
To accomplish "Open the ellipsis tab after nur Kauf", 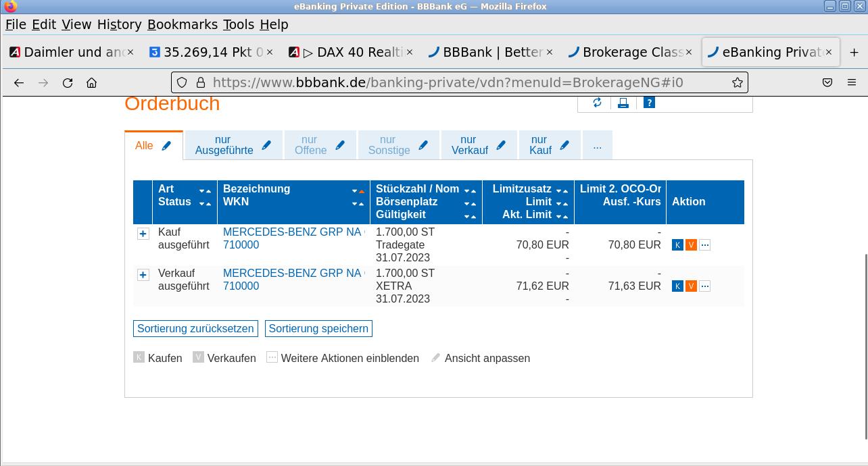I will (597, 145).
